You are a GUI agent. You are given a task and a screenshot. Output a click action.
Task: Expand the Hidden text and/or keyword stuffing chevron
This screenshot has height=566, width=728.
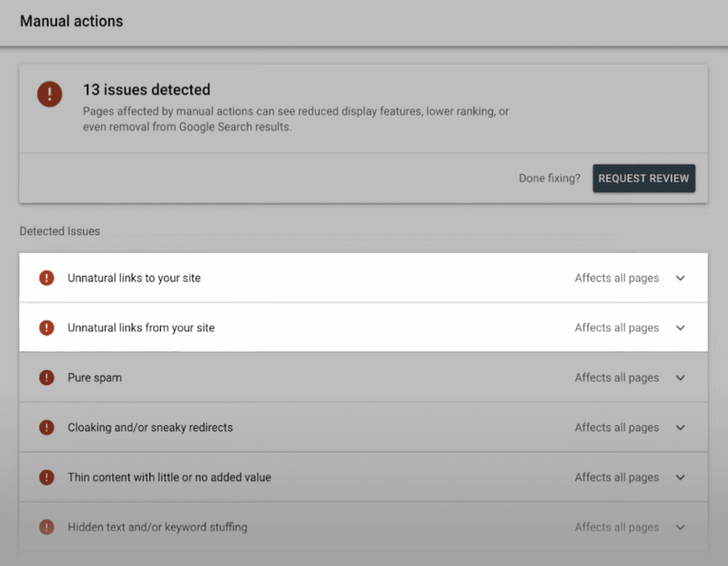point(680,527)
